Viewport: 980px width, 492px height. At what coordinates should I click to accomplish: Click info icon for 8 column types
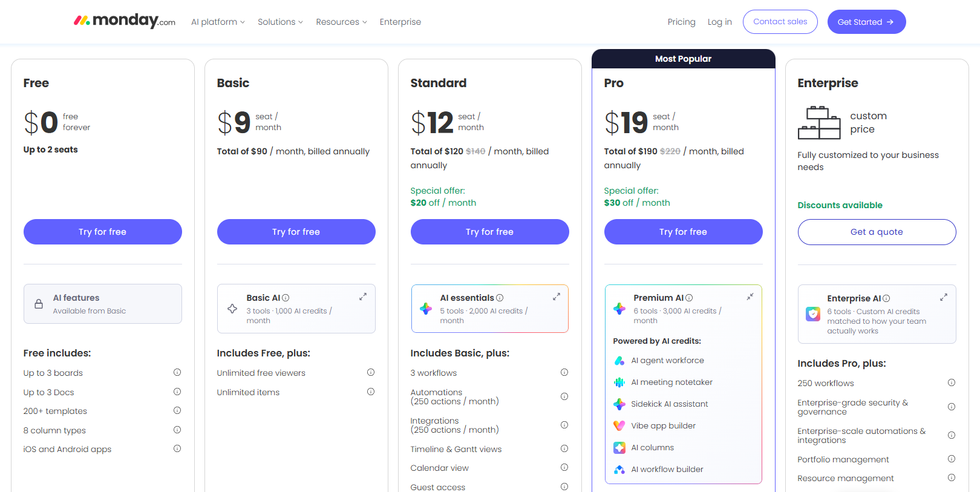coord(177,430)
